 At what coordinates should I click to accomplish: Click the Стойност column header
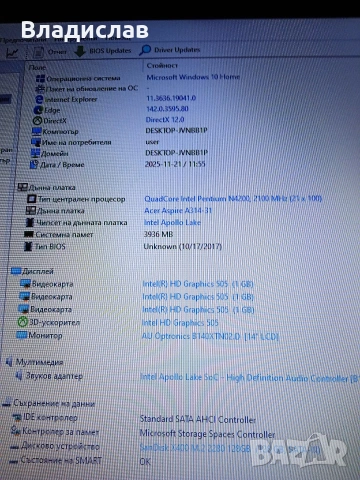pos(162,65)
